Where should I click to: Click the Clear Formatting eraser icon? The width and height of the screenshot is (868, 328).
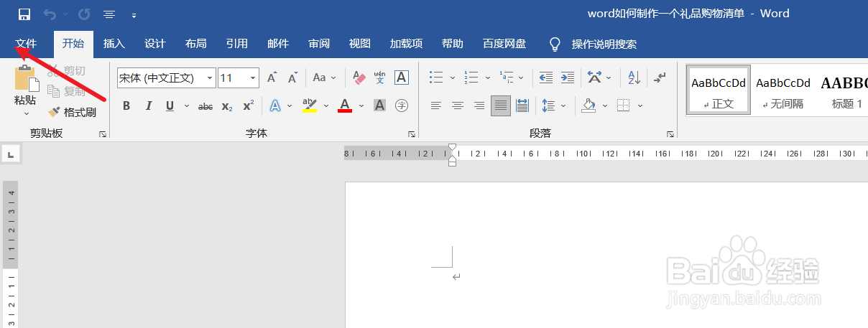tap(359, 78)
